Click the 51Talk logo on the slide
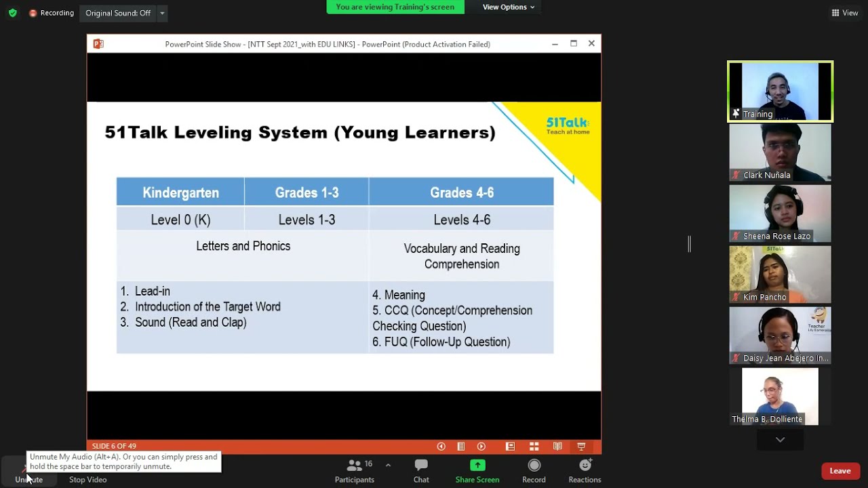This screenshot has width=868, height=488. click(x=568, y=125)
